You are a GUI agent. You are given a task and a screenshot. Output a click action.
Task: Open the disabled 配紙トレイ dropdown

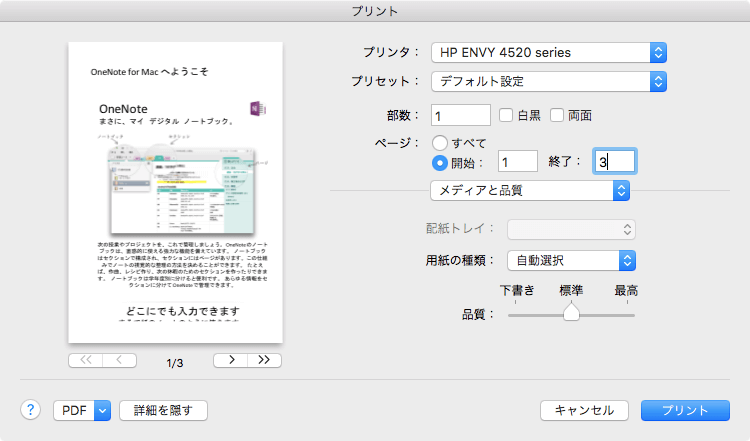click(x=572, y=230)
